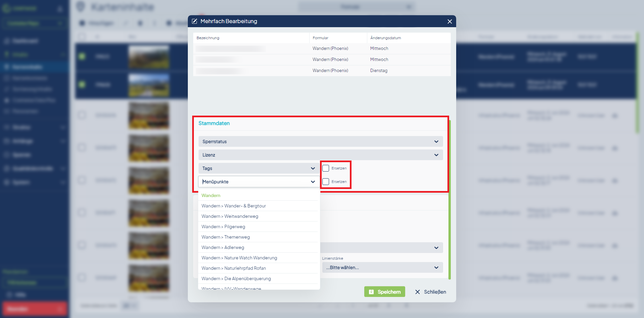Open the Linienstärke Bitte wählen dropdown
The height and width of the screenshot is (318, 644).
[382, 267]
